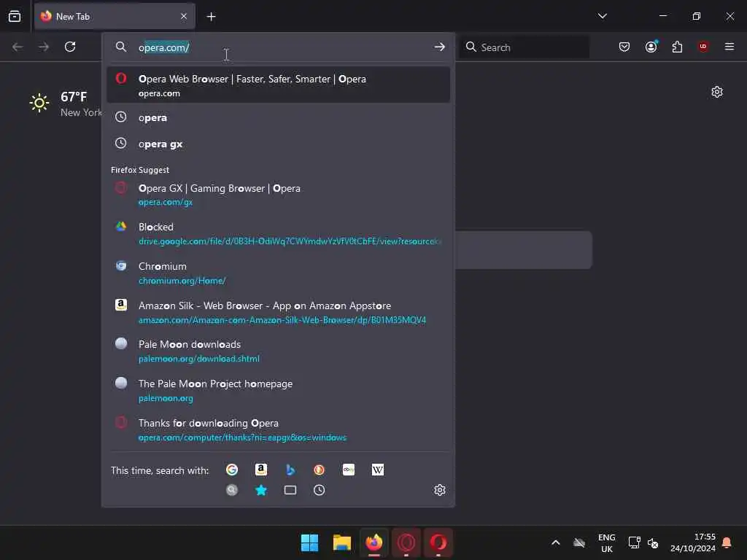Open The Pale Moon Project homepage suggestion
The height and width of the screenshot is (560, 747).
click(x=278, y=391)
